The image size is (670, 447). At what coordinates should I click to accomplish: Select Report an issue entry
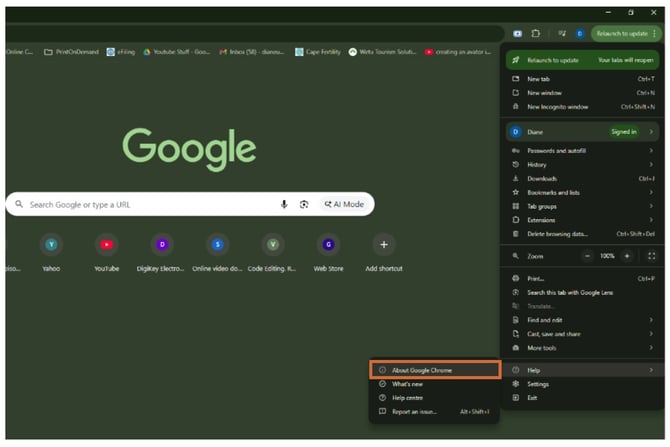tap(435, 412)
